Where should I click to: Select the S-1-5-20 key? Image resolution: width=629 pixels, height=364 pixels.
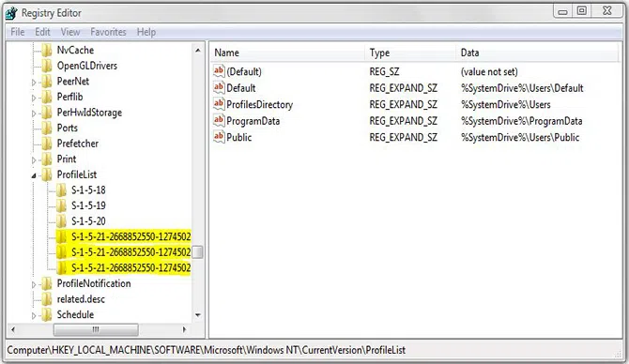[x=88, y=220]
